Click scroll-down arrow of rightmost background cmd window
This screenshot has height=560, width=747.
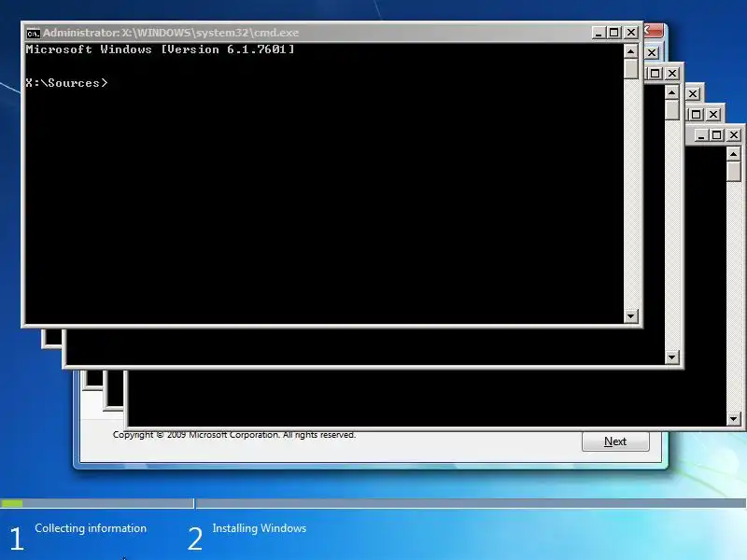point(734,419)
